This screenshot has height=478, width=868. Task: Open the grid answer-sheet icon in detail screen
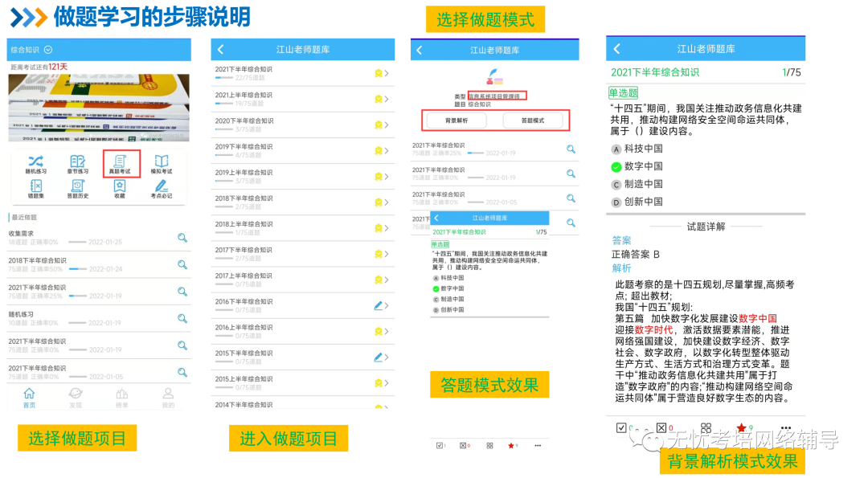tap(706, 427)
